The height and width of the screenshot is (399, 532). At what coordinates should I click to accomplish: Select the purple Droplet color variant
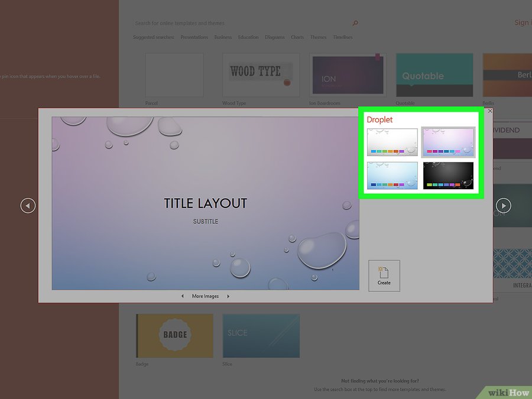coord(448,142)
